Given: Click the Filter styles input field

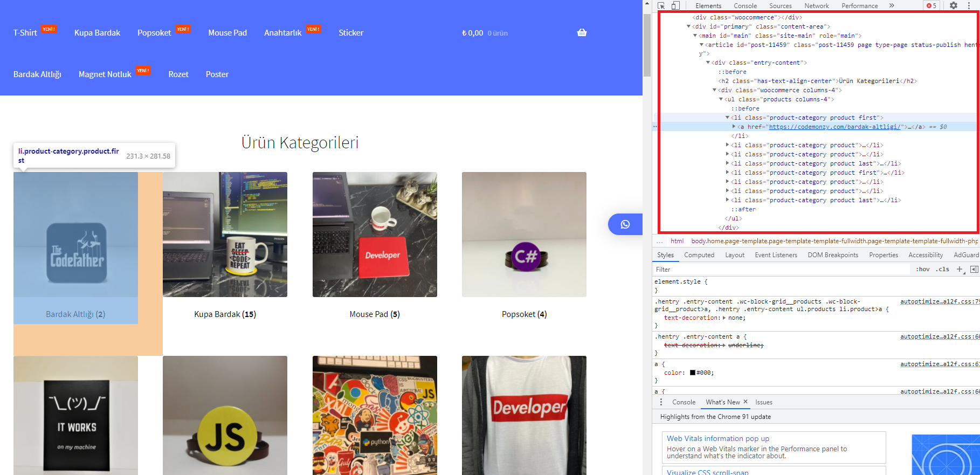Looking at the screenshot, I should pos(782,270).
